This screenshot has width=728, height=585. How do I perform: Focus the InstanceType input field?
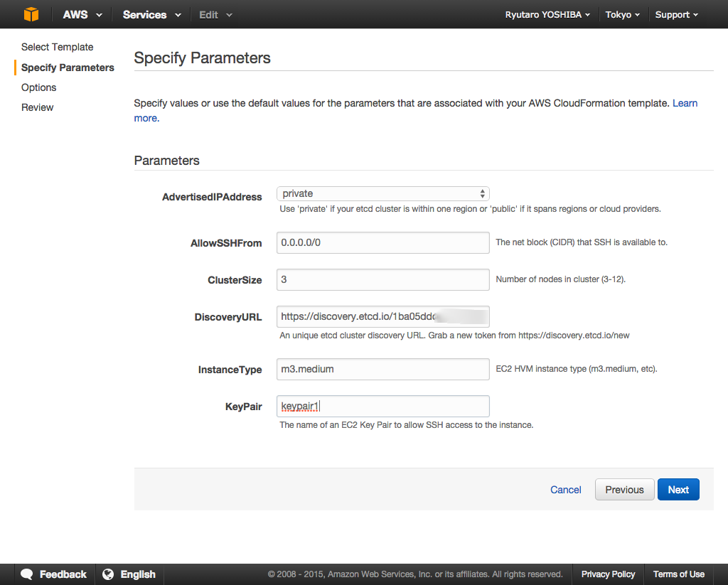(382, 369)
